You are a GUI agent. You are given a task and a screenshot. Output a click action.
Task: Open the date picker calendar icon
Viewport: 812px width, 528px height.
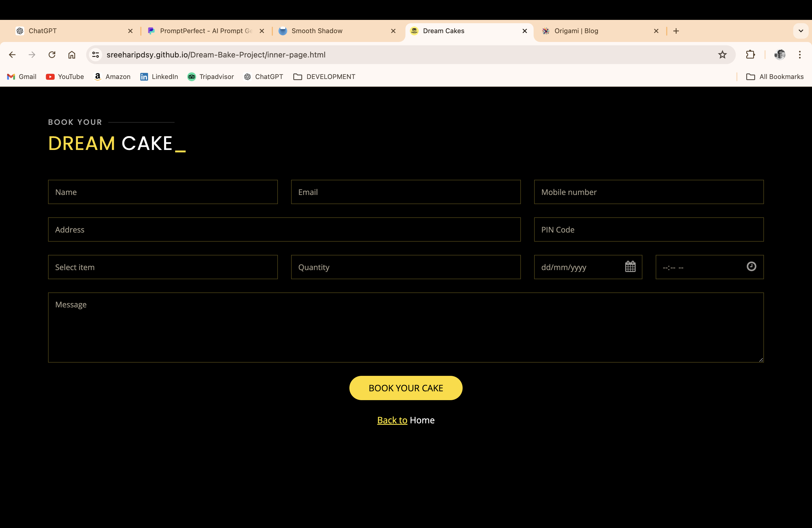pyautogui.click(x=630, y=267)
